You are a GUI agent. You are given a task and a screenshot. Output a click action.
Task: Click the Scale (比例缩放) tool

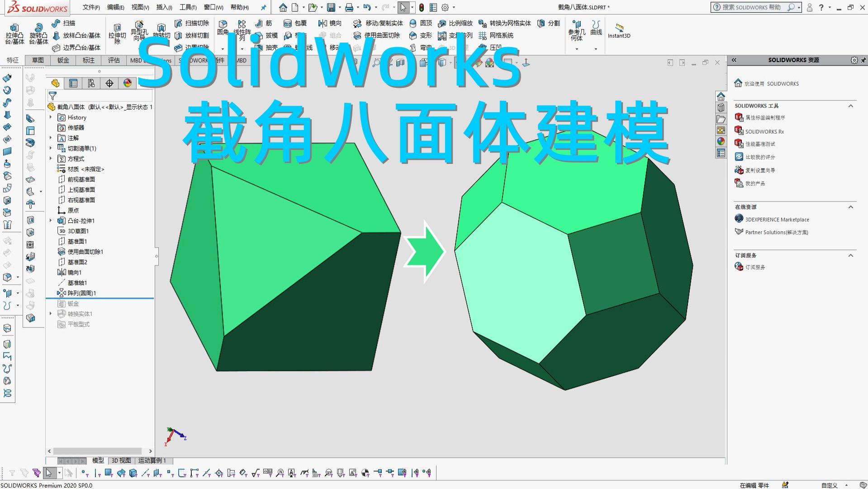click(455, 23)
